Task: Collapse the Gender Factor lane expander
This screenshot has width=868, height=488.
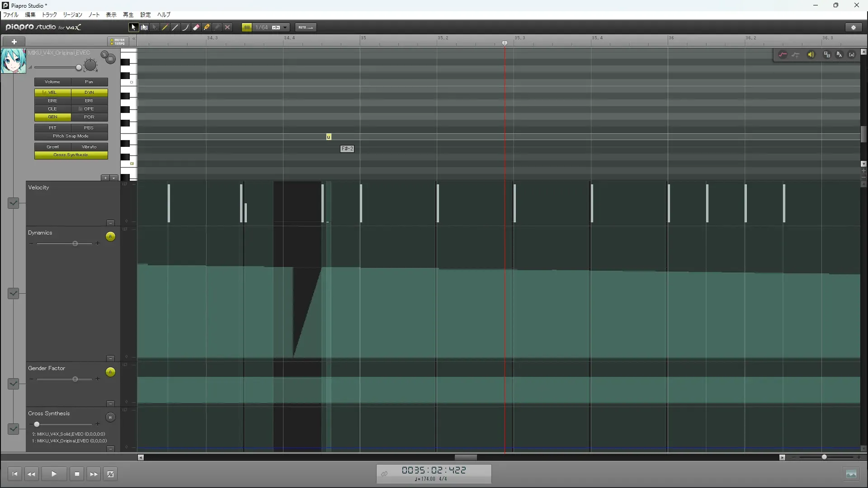Action: coord(14,384)
